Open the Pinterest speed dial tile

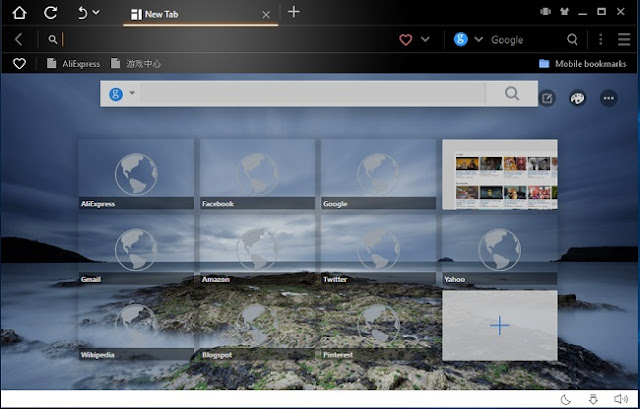378,325
